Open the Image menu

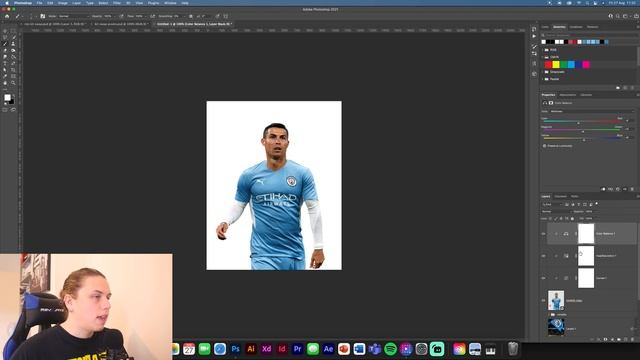[x=62, y=3]
